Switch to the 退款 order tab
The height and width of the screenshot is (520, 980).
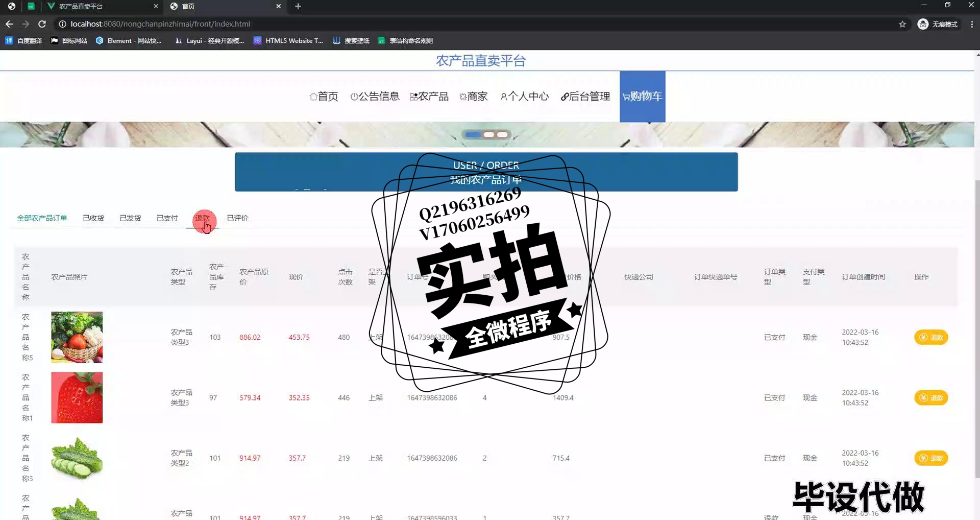click(202, 218)
